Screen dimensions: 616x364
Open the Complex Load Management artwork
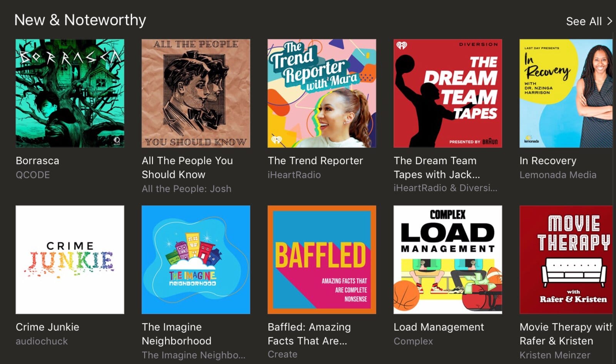click(x=447, y=259)
